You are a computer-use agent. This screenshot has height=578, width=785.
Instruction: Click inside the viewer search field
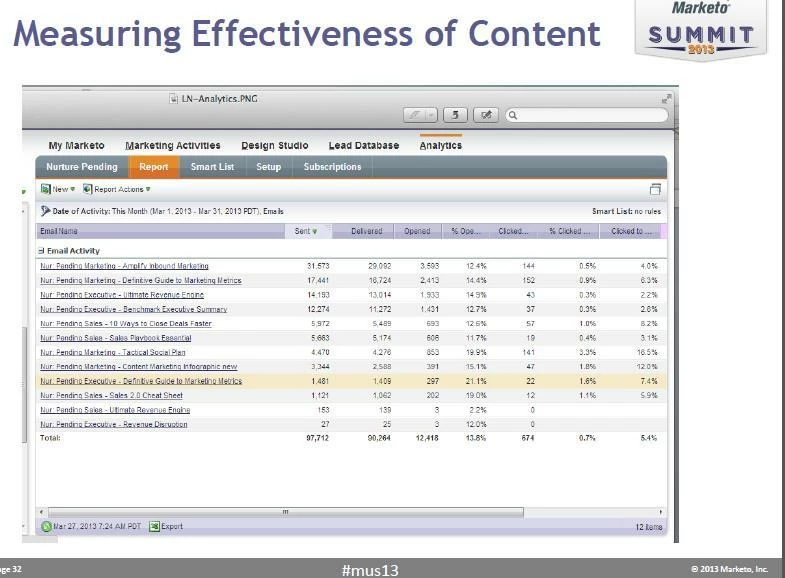pyautogui.click(x=587, y=115)
